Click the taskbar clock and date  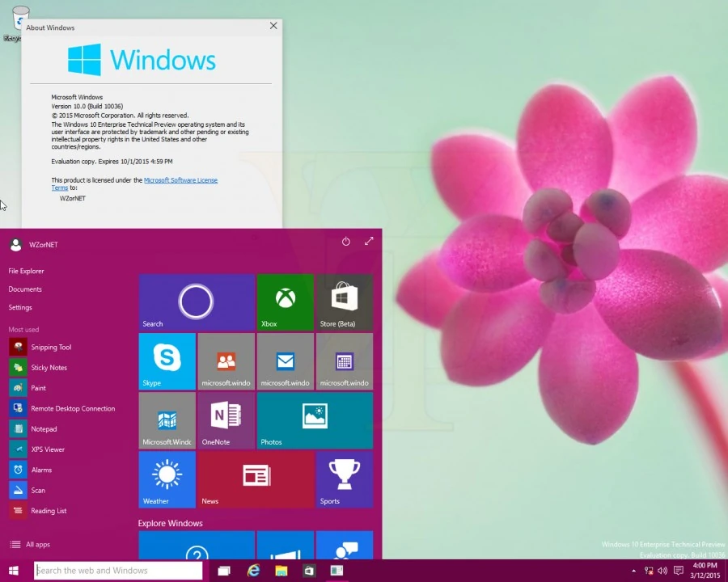point(705,571)
